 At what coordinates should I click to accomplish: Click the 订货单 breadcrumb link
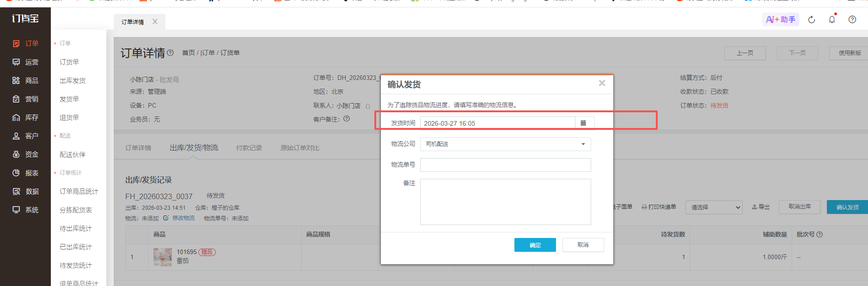click(x=230, y=53)
